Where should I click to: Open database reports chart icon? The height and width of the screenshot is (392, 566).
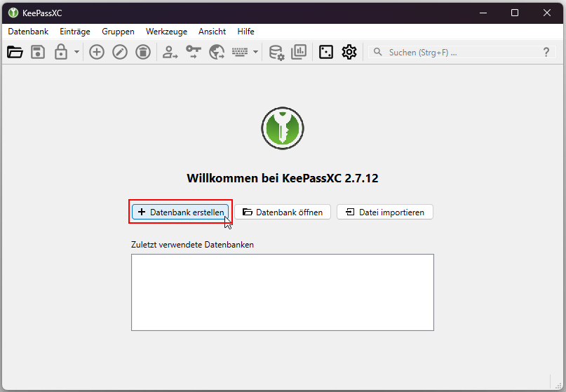(299, 53)
